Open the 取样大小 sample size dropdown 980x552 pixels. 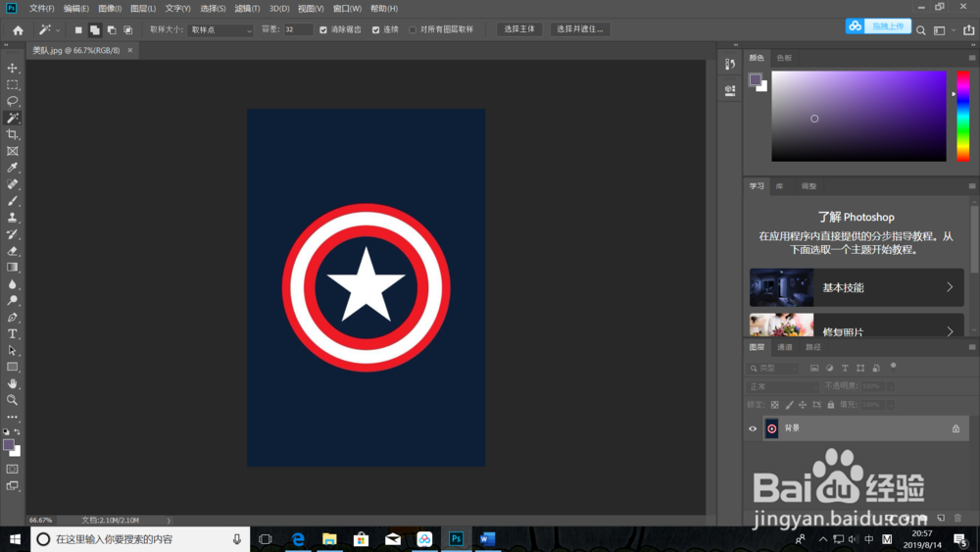(220, 30)
